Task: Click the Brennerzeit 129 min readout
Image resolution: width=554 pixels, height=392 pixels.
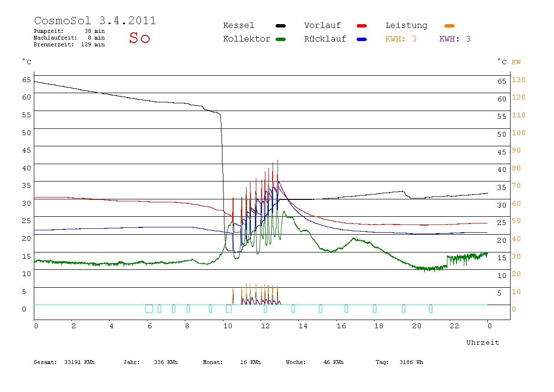Action: point(69,44)
